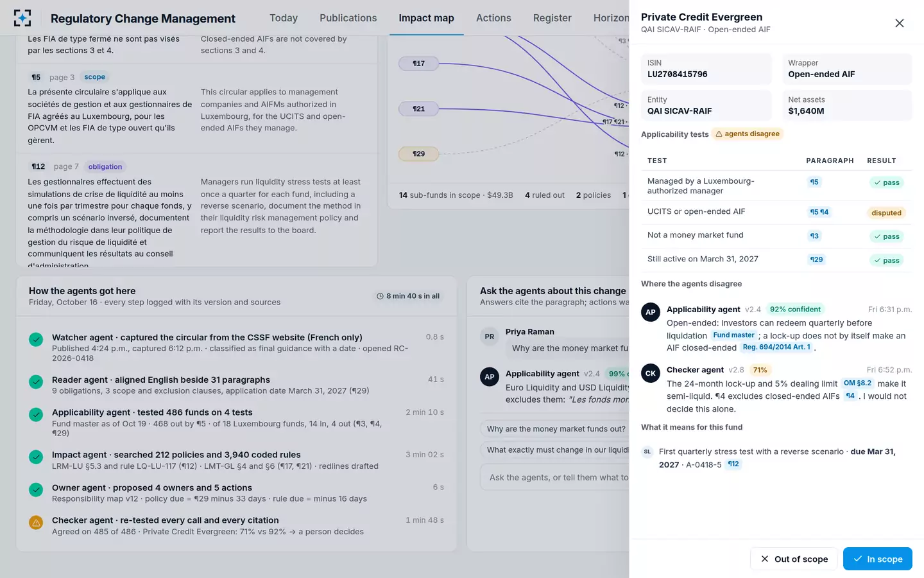Click the ISIN value LU2708415796
Image resolution: width=924 pixels, height=578 pixels.
coord(678,74)
